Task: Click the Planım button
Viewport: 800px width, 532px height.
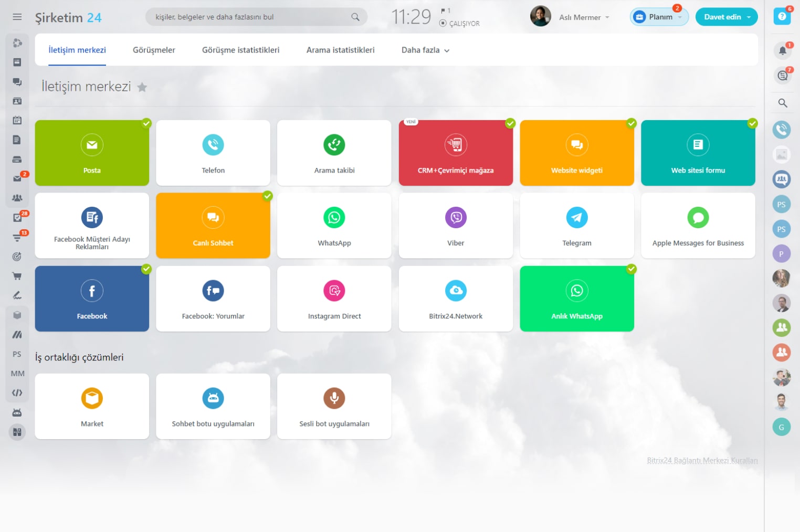Action: pos(659,17)
